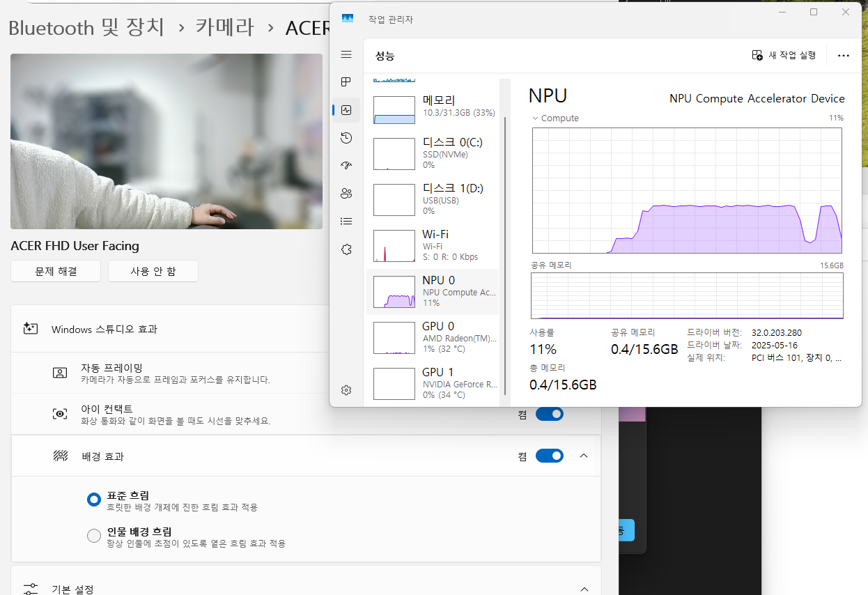Turn off the 아이 컨택트 toggle
This screenshot has width=868, height=595.
[549, 415]
